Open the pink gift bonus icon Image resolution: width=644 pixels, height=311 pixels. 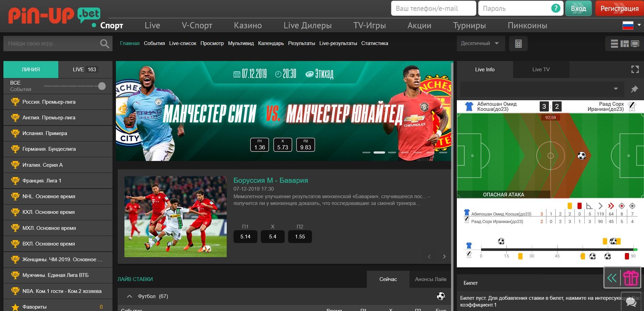coord(631,278)
